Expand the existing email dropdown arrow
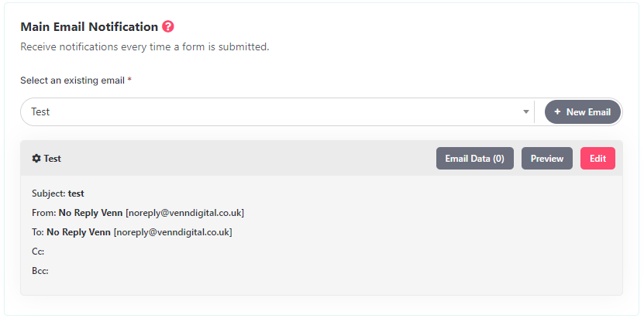The height and width of the screenshot is (322, 644). click(525, 112)
